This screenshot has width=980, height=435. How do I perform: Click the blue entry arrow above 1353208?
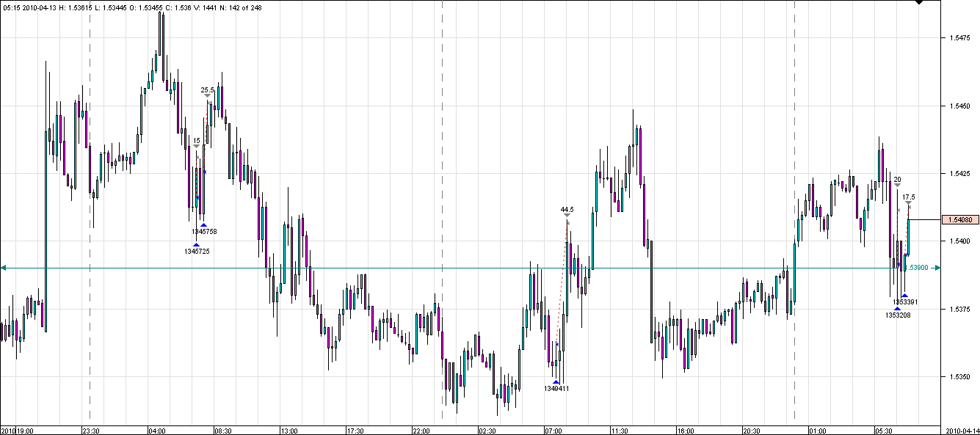tap(897, 309)
